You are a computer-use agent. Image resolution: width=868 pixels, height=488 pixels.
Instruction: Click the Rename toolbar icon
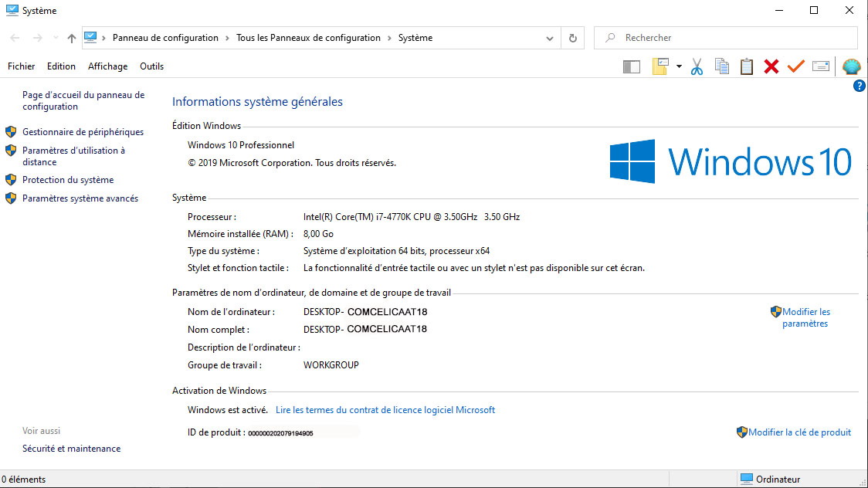coord(820,66)
